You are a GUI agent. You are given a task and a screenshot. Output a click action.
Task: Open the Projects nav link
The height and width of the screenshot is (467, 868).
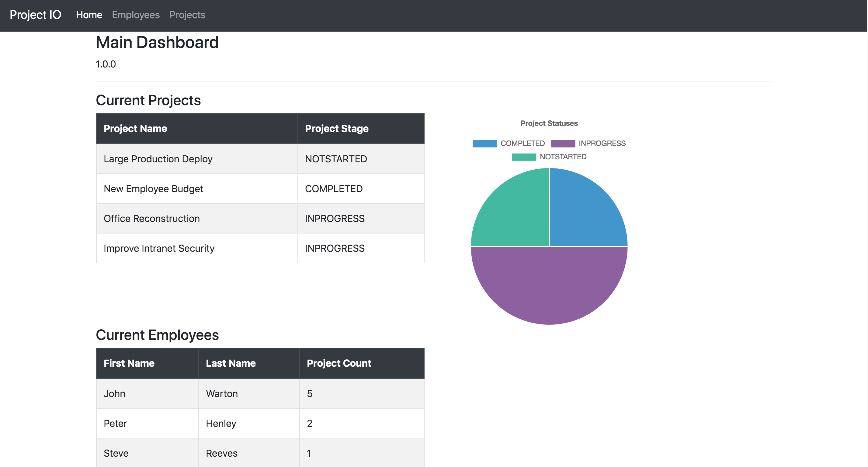tap(187, 15)
